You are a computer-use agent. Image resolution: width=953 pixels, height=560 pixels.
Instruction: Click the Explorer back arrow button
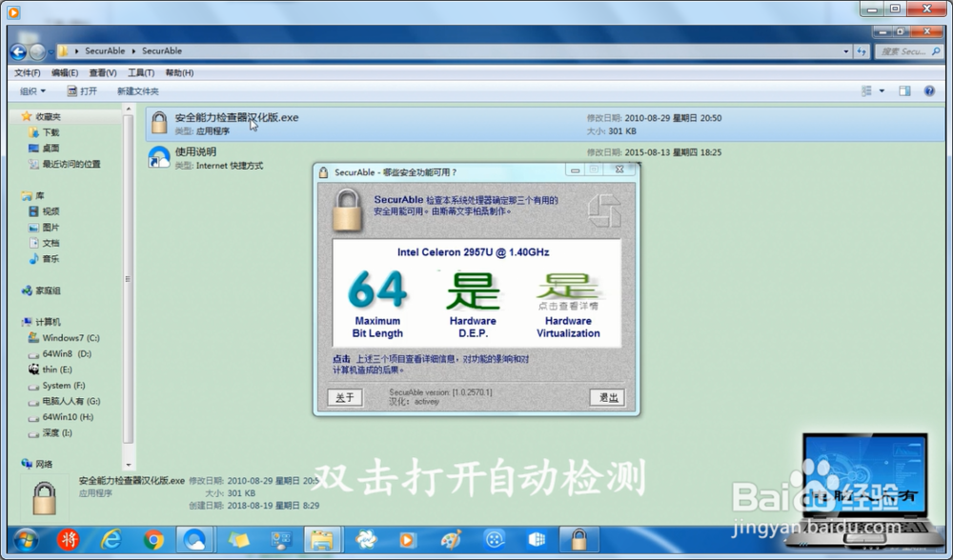click(18, 52)
